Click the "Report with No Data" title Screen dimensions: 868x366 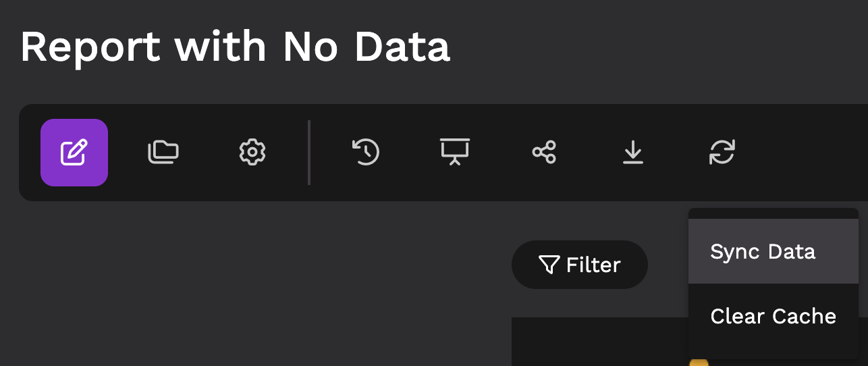point(235,47)
